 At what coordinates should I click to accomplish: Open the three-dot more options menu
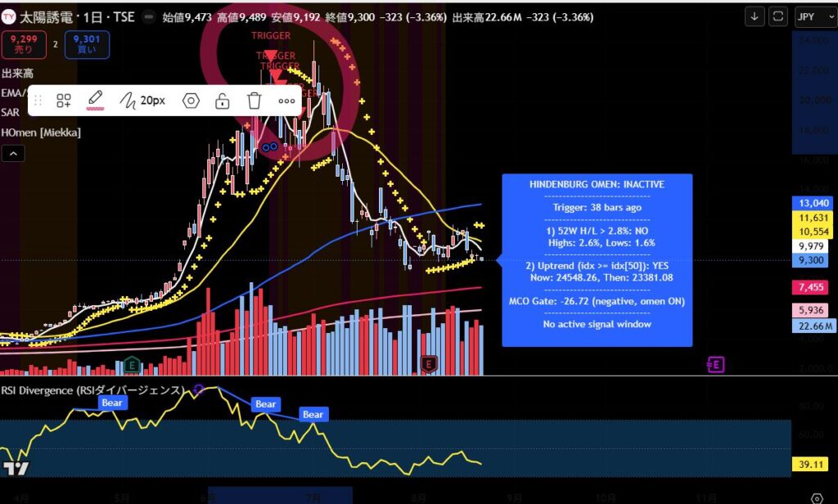[x=286, y=101]
